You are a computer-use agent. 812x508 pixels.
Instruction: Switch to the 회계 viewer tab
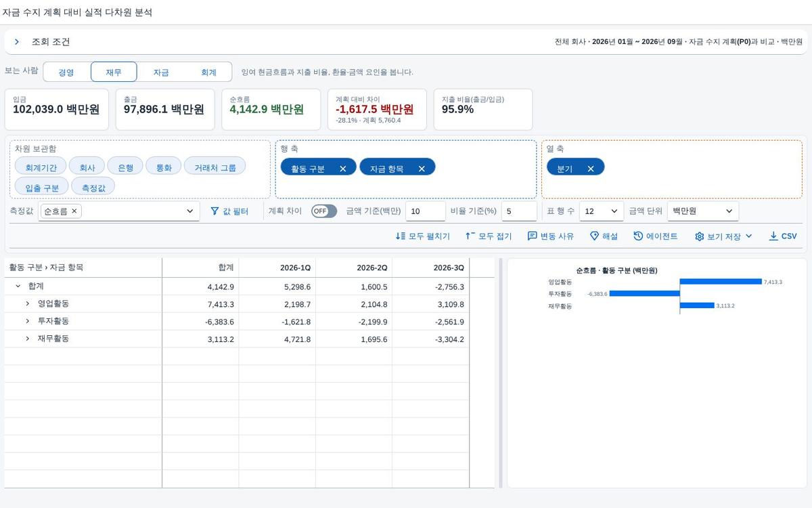(x=208, y=72)
